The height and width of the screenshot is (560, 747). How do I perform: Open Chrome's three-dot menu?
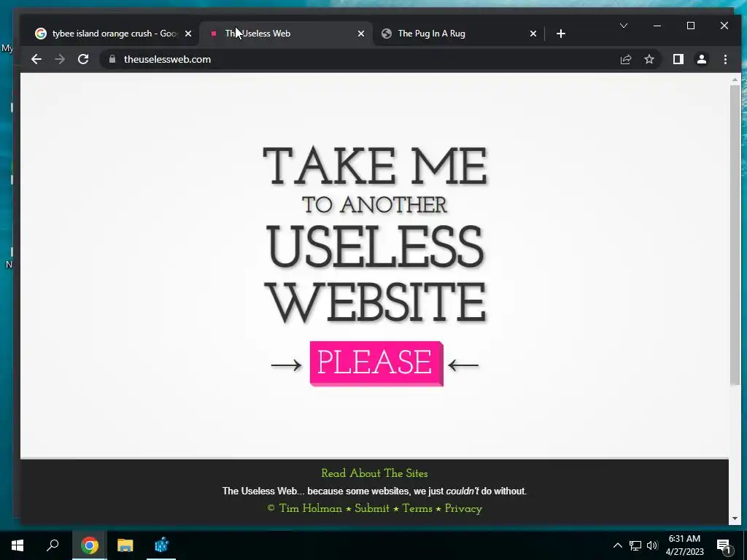point(725,59)
